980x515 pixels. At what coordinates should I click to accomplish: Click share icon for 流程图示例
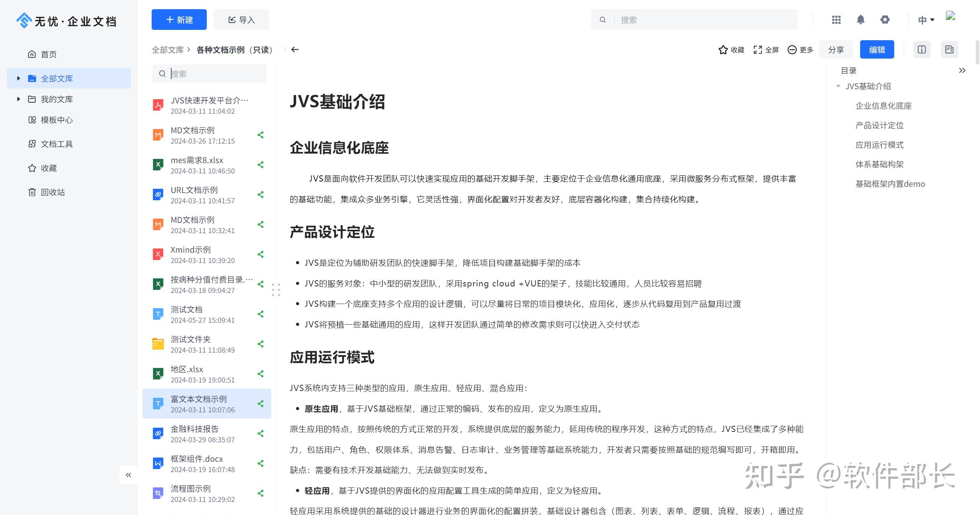point(261,493)
